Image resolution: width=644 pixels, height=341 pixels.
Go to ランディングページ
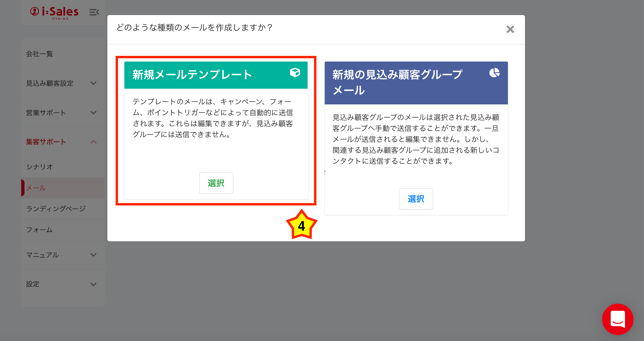(x=56, y=208)
